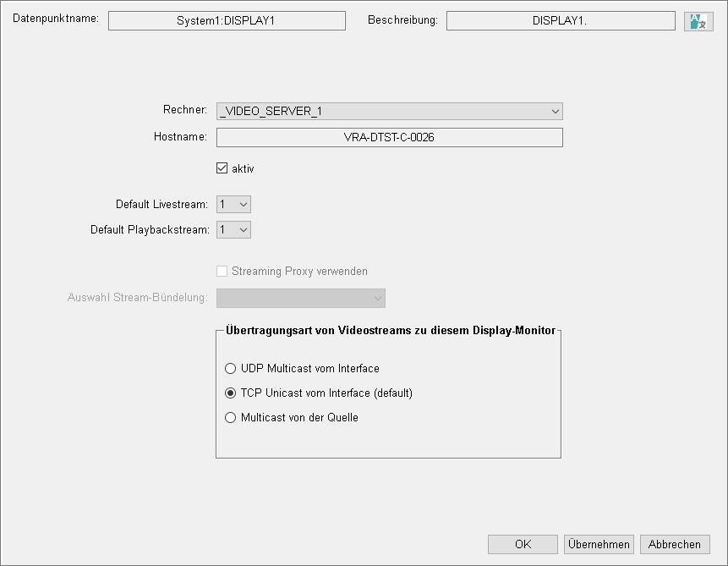
Task: Open the translation icon next to Beschreibung
Action: (698, 21)
